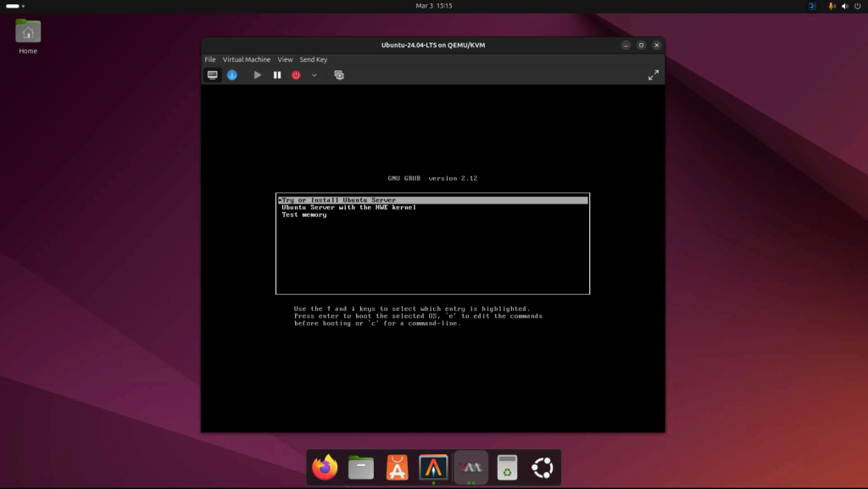Open the View menu
The image size is (868, 489).
285,59
